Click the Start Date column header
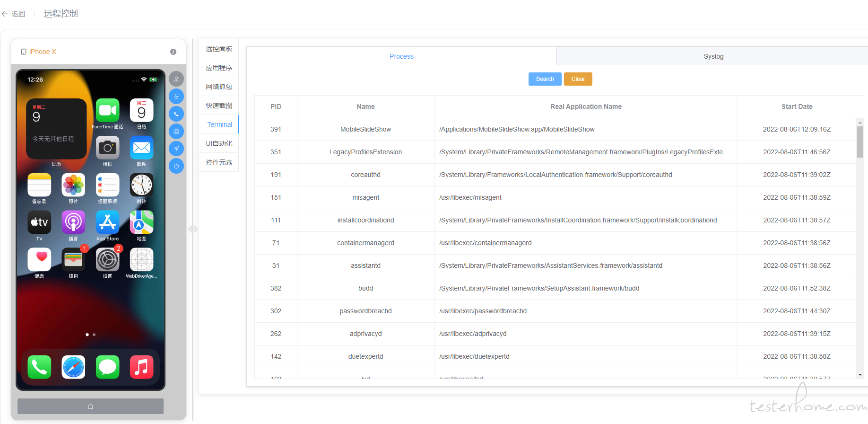 click(x=797, y=106)
